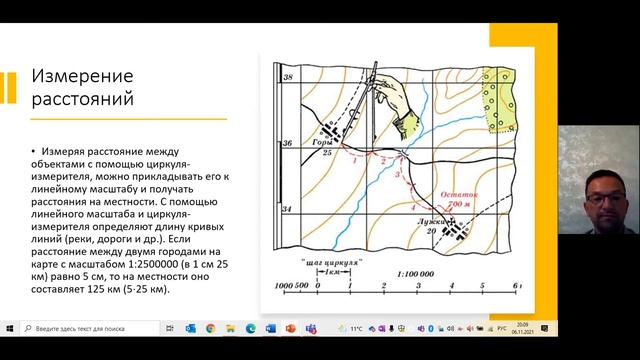
Task: Click the РУС language indicator
Action: pos(502,329)
